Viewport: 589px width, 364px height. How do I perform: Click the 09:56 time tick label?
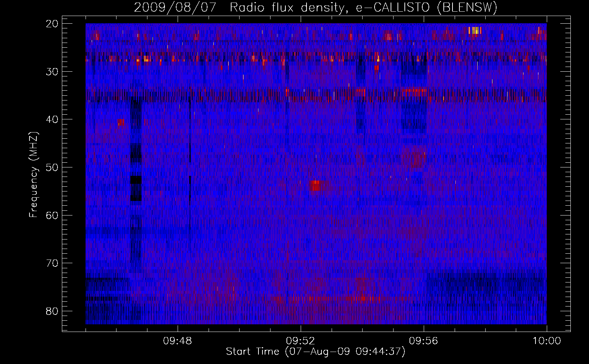pyautogui.click(x=424, y=341)
